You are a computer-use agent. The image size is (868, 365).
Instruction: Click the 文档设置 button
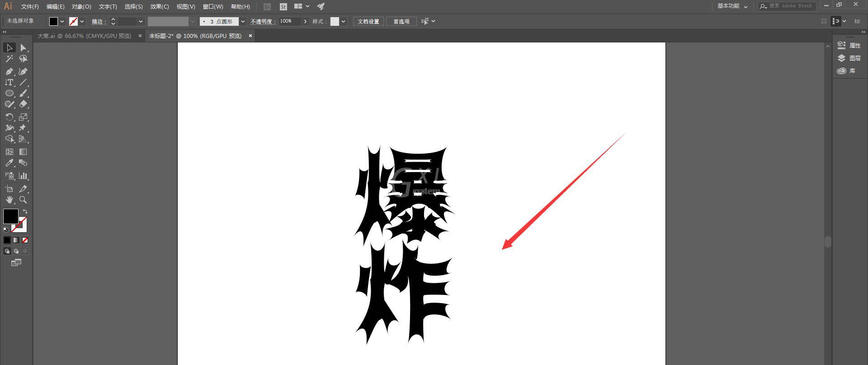pyautogui.click(x=368, y=21)
